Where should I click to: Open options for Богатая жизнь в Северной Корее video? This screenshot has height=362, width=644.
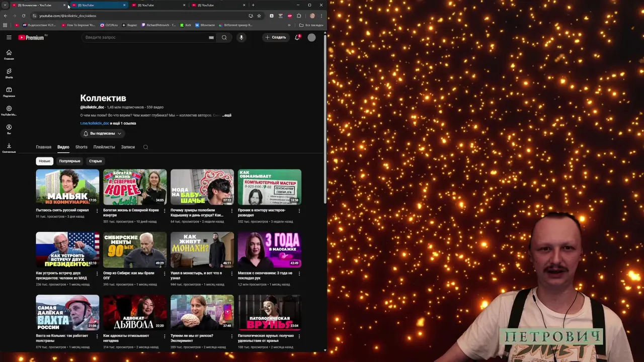pos(165,211)
